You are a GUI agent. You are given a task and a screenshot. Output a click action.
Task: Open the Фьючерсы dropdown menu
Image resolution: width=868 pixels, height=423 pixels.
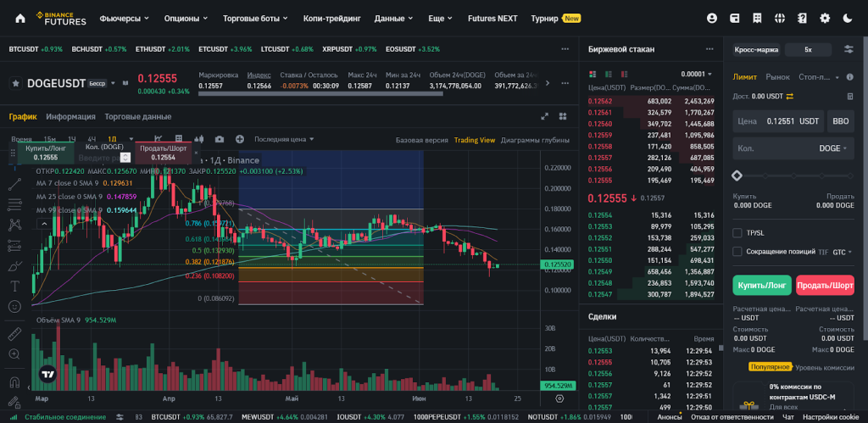[x=124, y=18]
